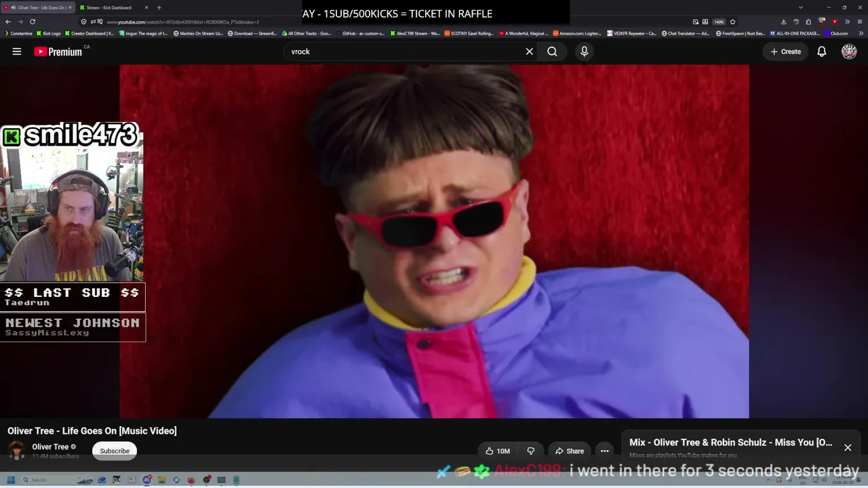
Task: Open the Creator Dashboard bookmark
Action: (x=90, y=33)
